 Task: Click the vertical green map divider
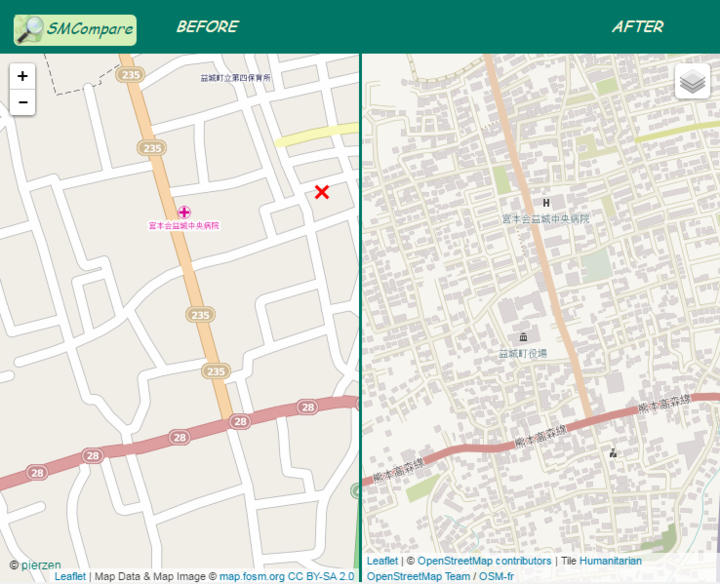coord(360,300)
